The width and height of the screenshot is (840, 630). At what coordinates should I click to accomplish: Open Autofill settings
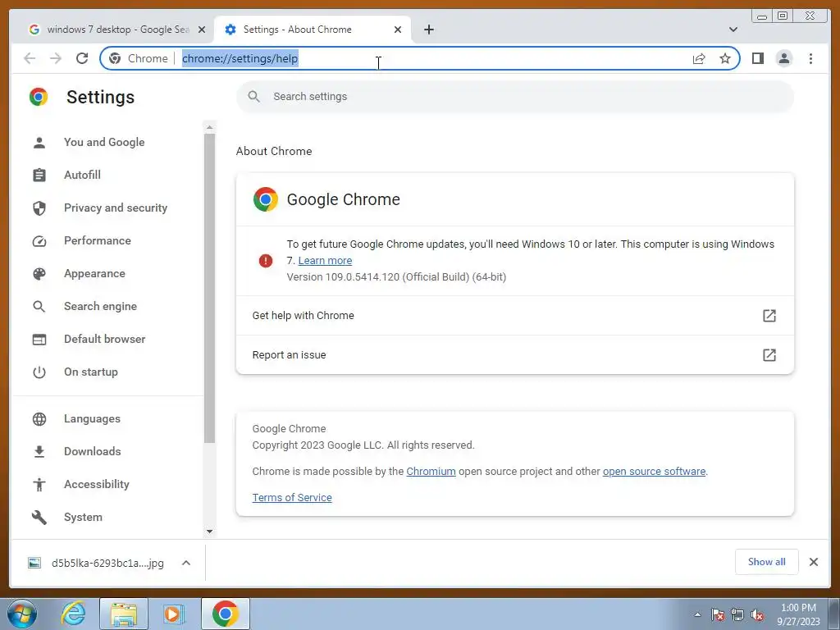(82, 176)
